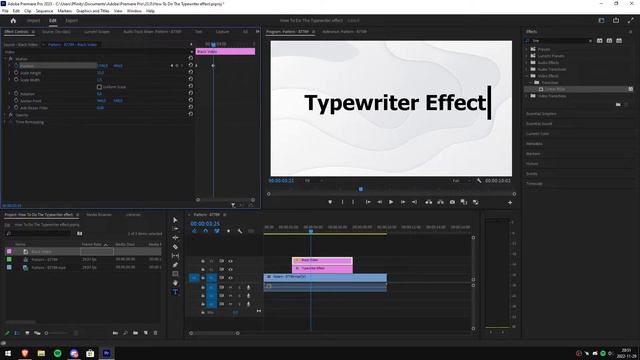Select the Rectangle tool
Image resolution: width=640 pixels, height=360 pixels.
coord(176,274)
